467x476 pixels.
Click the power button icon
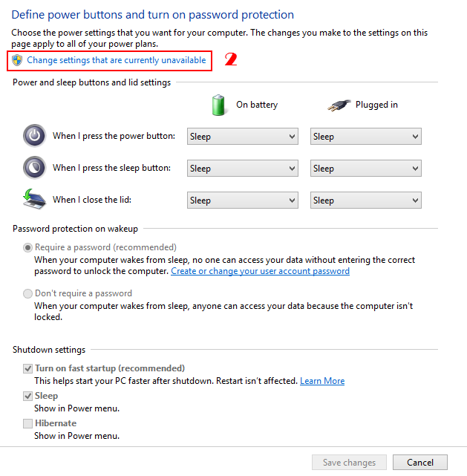(x=34, y=136)
